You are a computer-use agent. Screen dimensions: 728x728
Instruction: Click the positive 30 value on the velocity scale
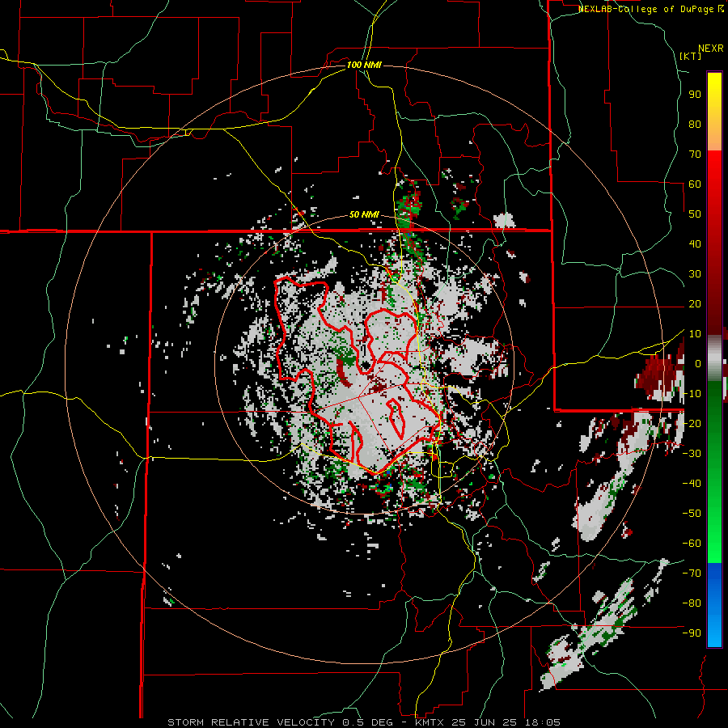tap(695, 274)
